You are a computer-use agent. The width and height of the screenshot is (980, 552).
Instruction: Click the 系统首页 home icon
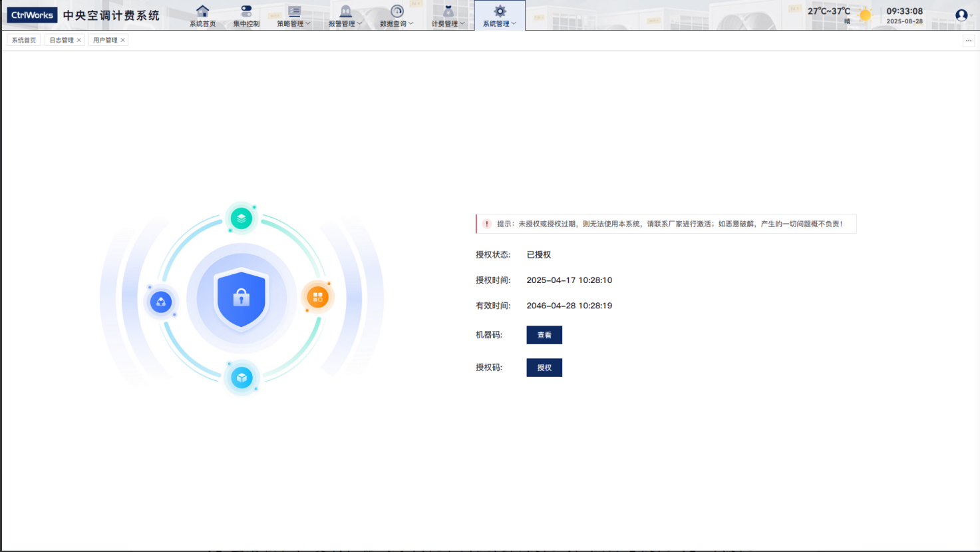click(202, 11)
